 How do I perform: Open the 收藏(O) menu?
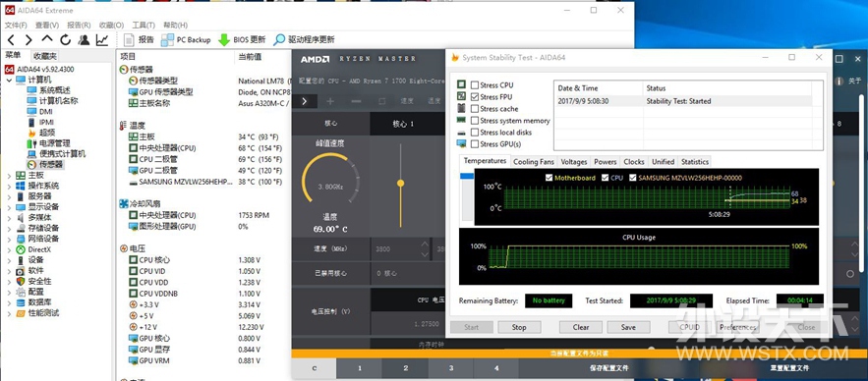coord(111,25)
